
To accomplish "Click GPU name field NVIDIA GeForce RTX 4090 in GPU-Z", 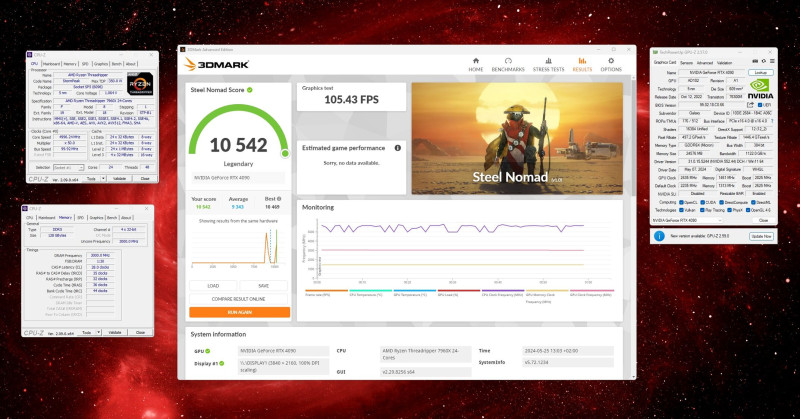I will 711,72.
